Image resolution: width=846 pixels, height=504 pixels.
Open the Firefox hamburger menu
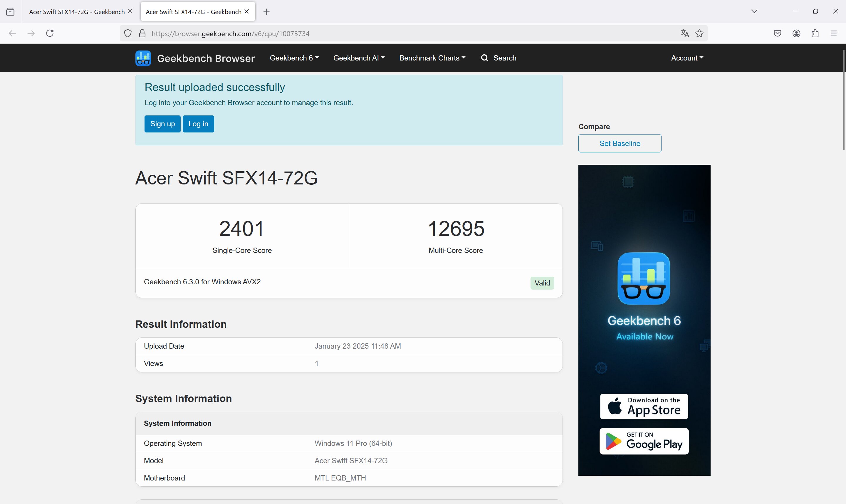pyautogui.click(x=834, y=33)
